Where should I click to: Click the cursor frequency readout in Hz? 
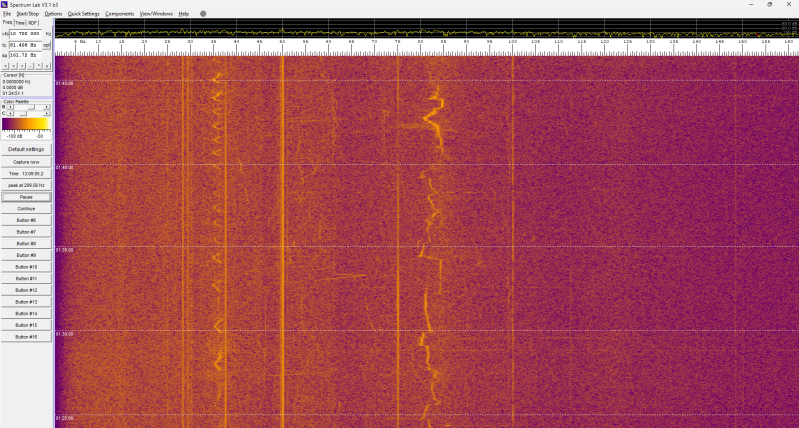(x=16, y=82)
